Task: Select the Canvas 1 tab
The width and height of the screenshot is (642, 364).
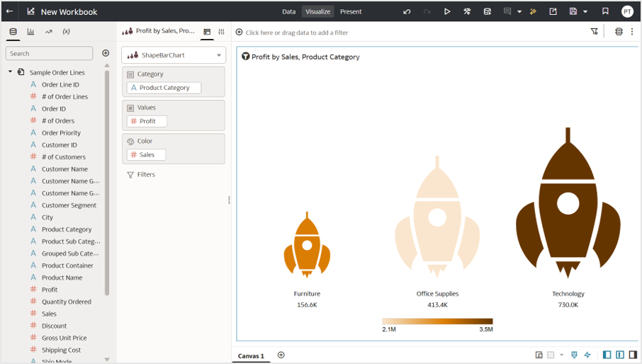Action: pyautogui.click(x=251, y=356)
